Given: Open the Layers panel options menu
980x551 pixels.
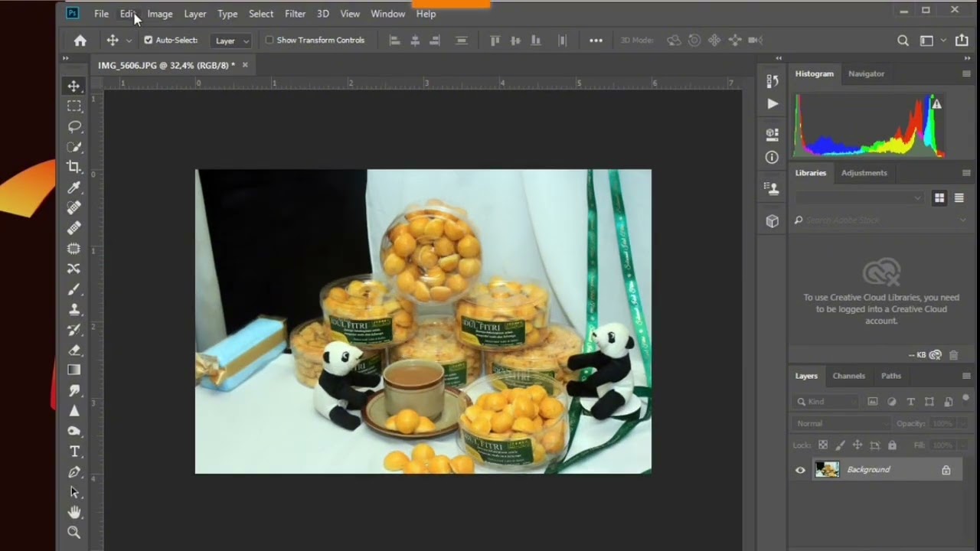Looking at the screenshot, I should click(966, 376).
